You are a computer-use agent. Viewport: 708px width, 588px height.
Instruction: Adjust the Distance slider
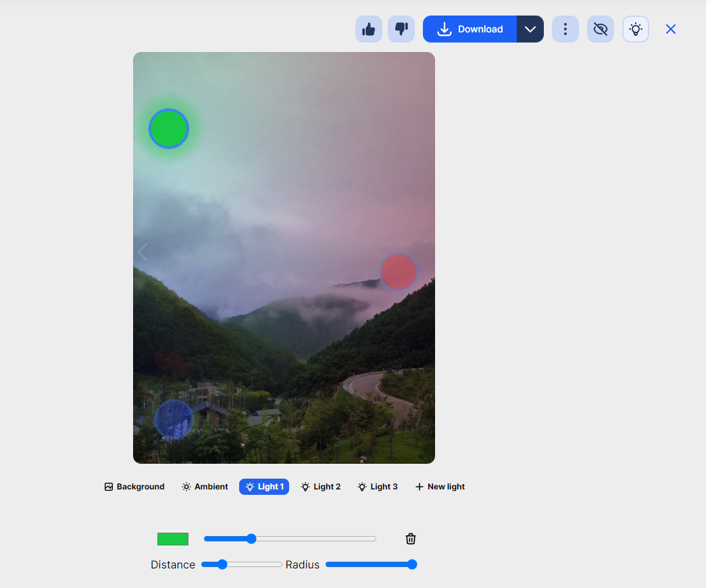point(242,564)
